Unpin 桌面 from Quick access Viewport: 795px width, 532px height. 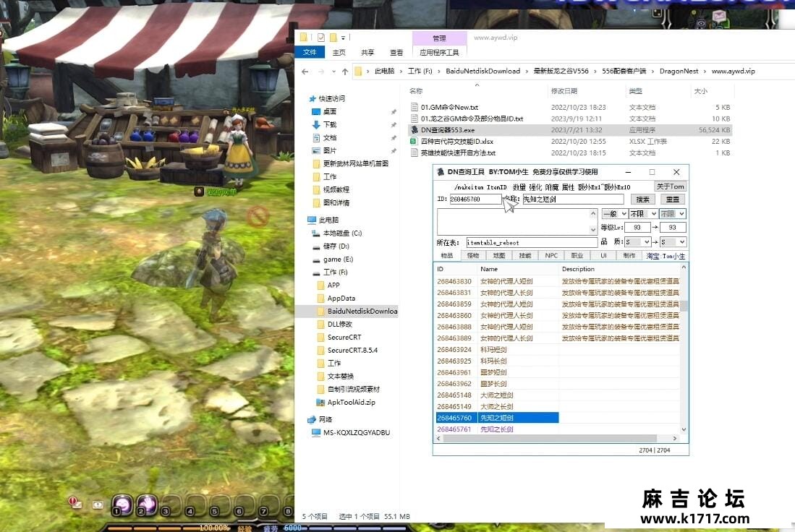[394, 111]
